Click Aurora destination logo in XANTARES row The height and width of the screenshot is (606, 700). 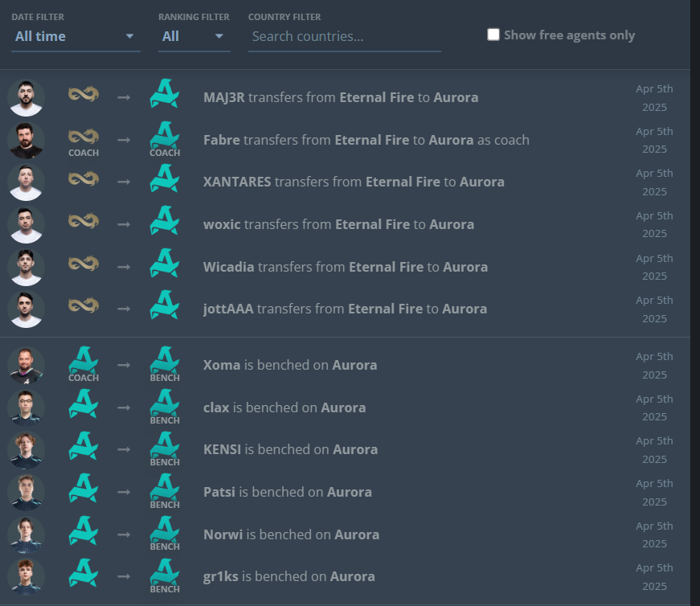[165, 178]
